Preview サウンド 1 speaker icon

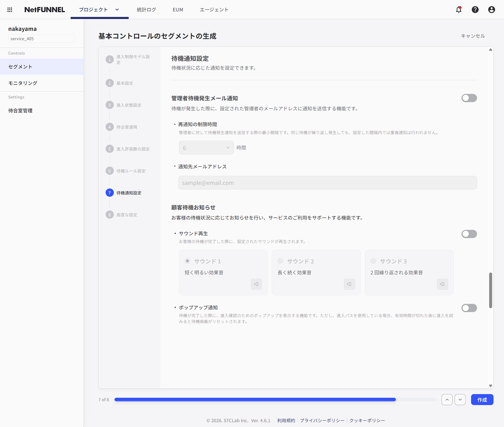pyautogui.click(x=256, y=284)
